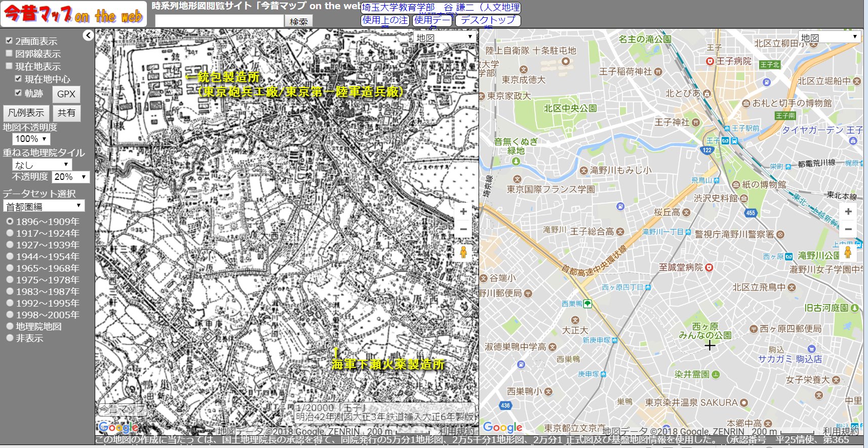868x448 pixels.
Task: Click the Google logo on right map
Action: click(502, 427)
